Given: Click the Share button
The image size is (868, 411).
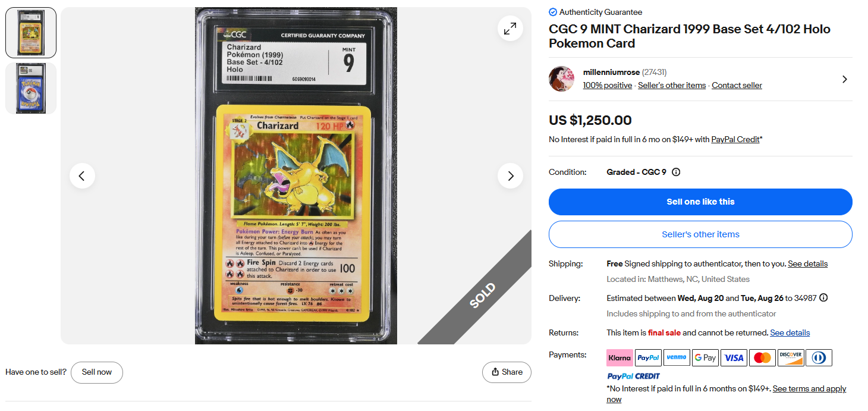Looking at the screenshot, I should click(x=507, y=372).
